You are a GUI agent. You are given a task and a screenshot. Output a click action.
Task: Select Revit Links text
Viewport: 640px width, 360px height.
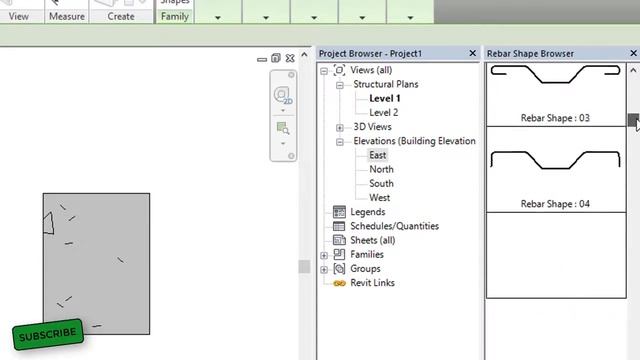coord(372,283)
